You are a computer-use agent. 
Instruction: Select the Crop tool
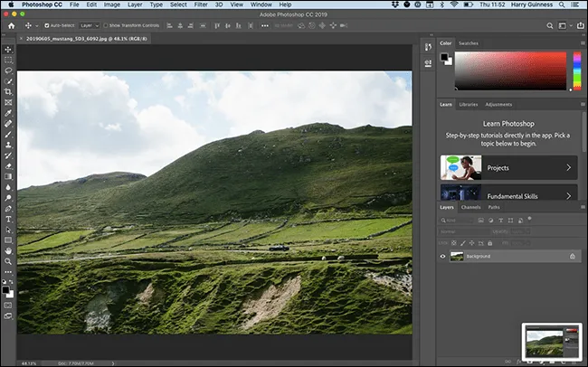(x=8, y=91)
